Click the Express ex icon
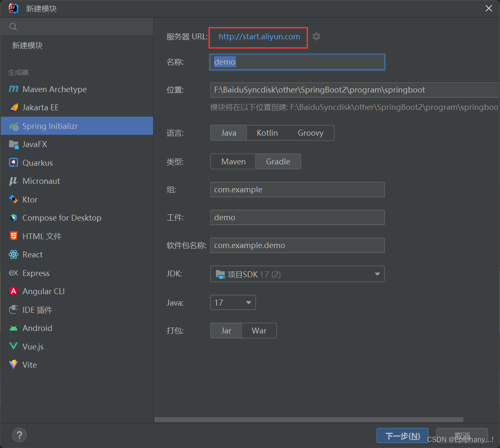 (14, 273)
